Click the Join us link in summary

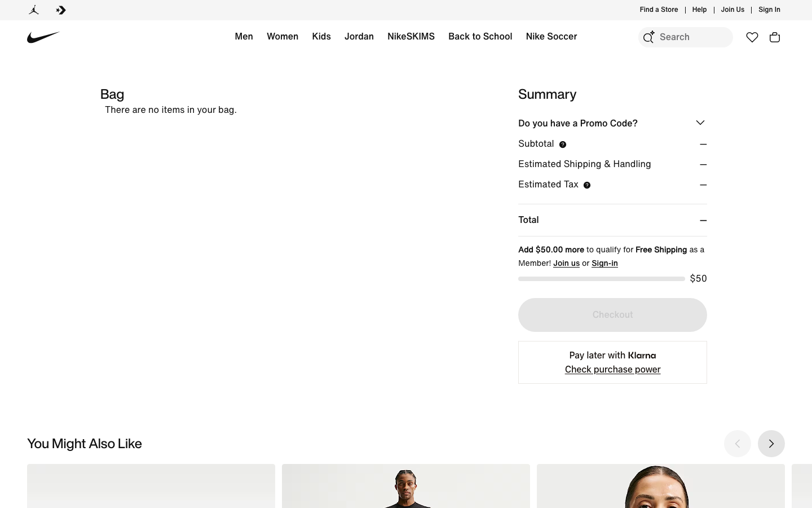(566, 263)
